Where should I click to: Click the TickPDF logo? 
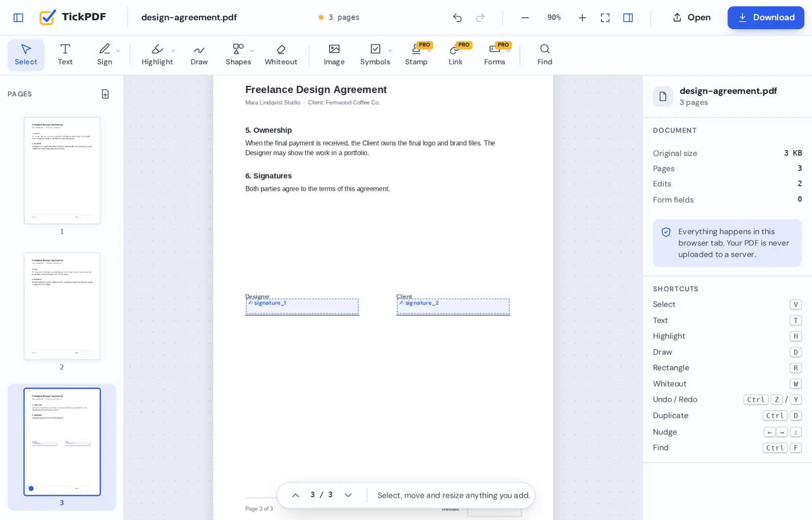click(x=73, y=17)
